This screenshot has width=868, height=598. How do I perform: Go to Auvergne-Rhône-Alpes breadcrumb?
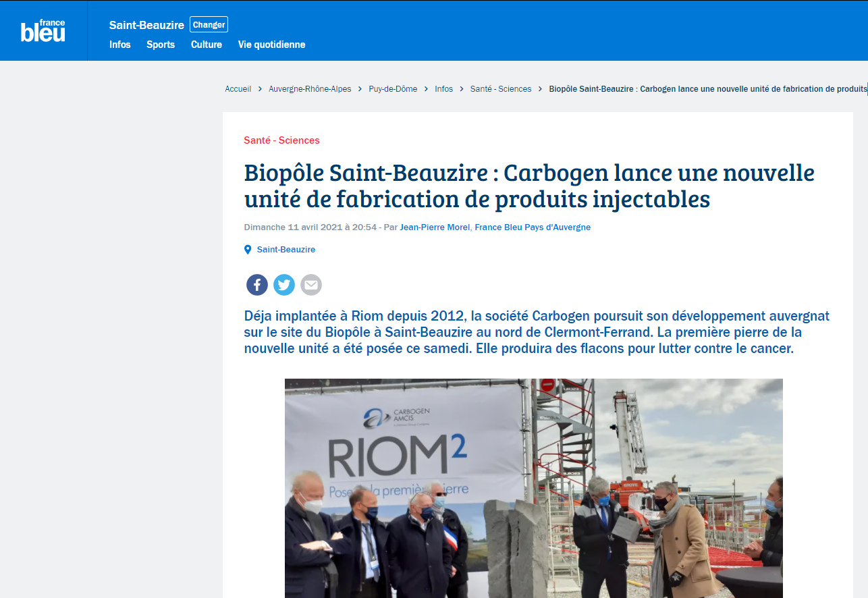click(310, 89)
